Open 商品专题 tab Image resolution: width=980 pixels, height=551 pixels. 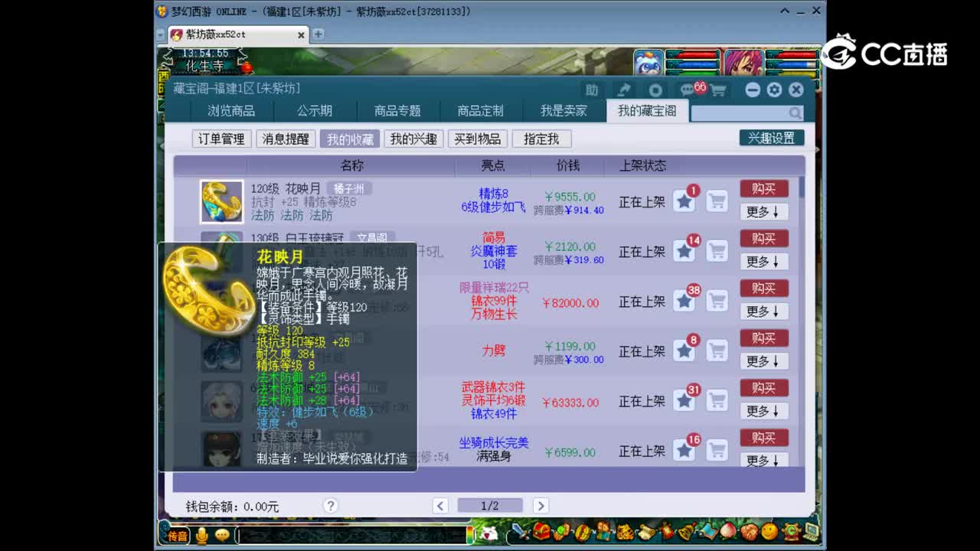397,111
